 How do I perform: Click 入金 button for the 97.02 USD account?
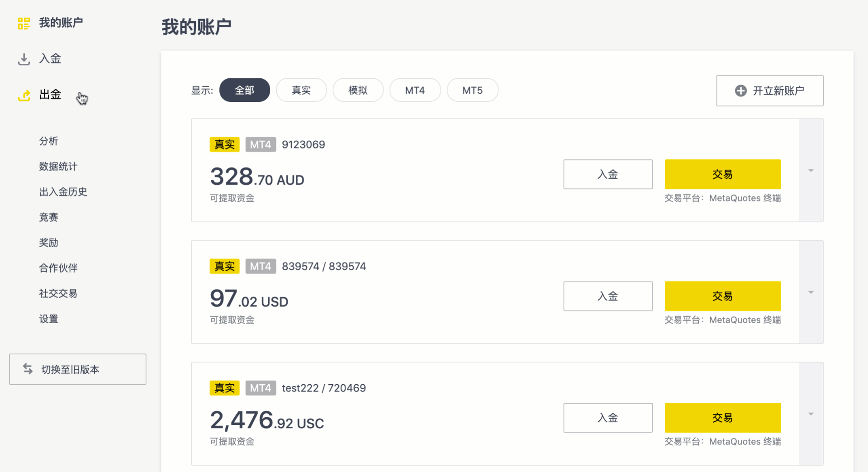coord(607,296)
